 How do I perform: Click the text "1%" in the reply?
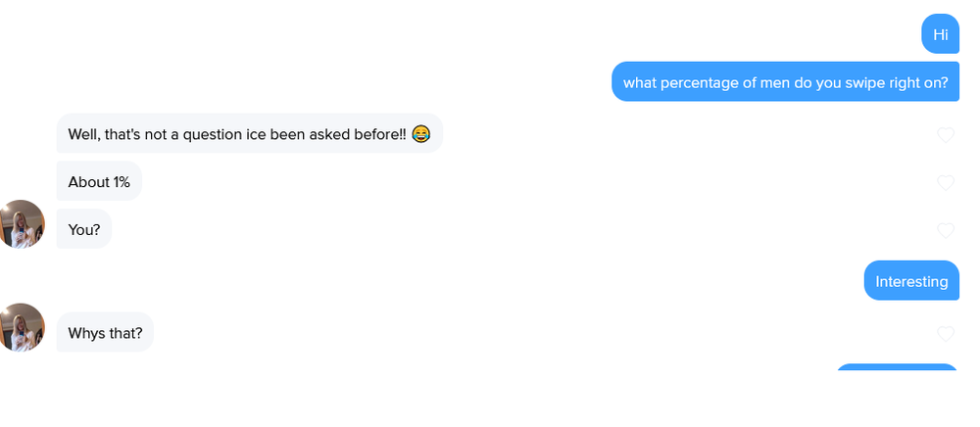point(122,182)
